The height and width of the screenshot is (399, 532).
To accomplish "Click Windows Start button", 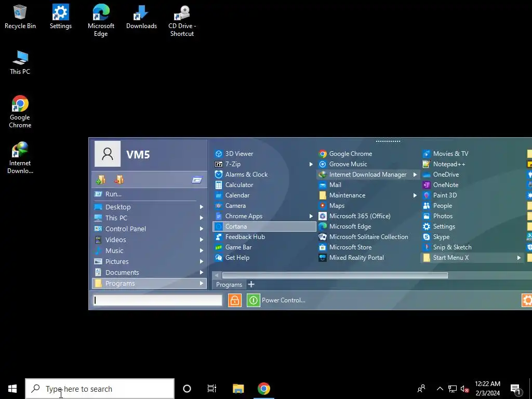I will coord(12,389).
